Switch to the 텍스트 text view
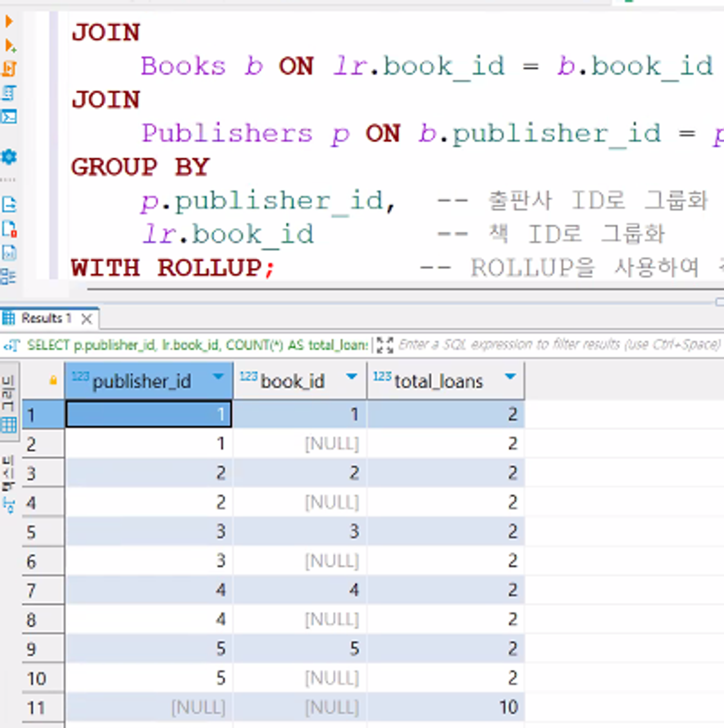 pos(8,484)
